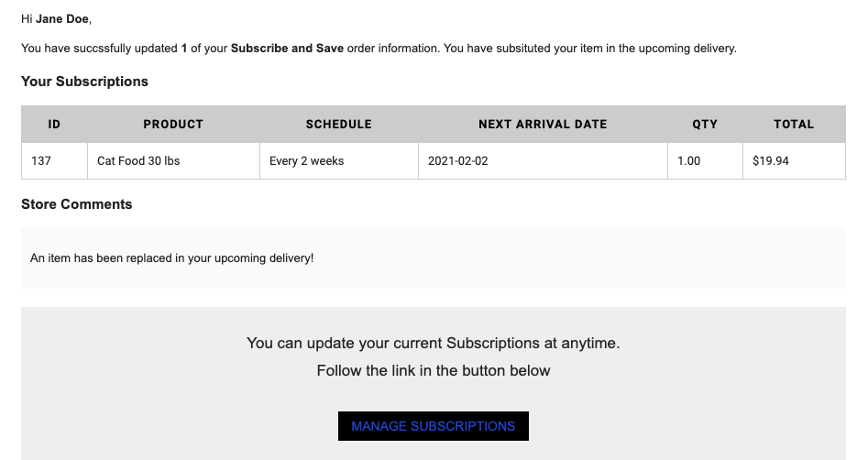Select the NEXT ARRIVAL DATE header
This screenshot has height=460, width=868.
543,124
